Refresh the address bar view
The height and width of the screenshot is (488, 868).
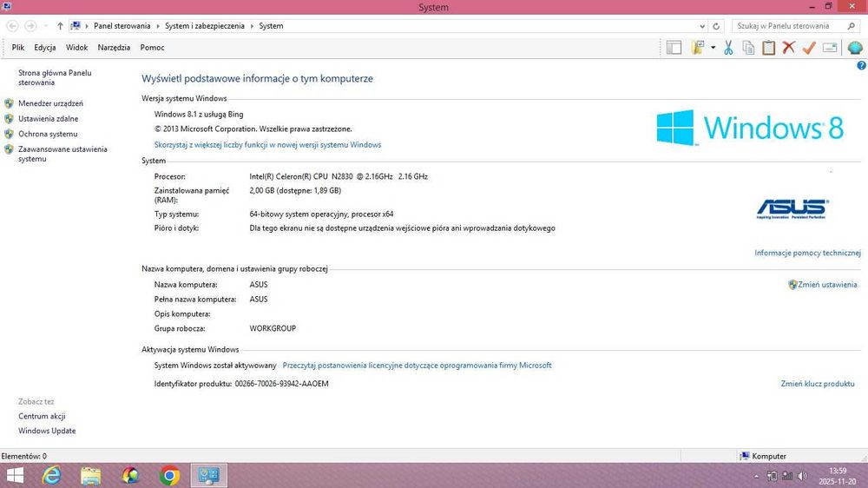click(716, 26)
